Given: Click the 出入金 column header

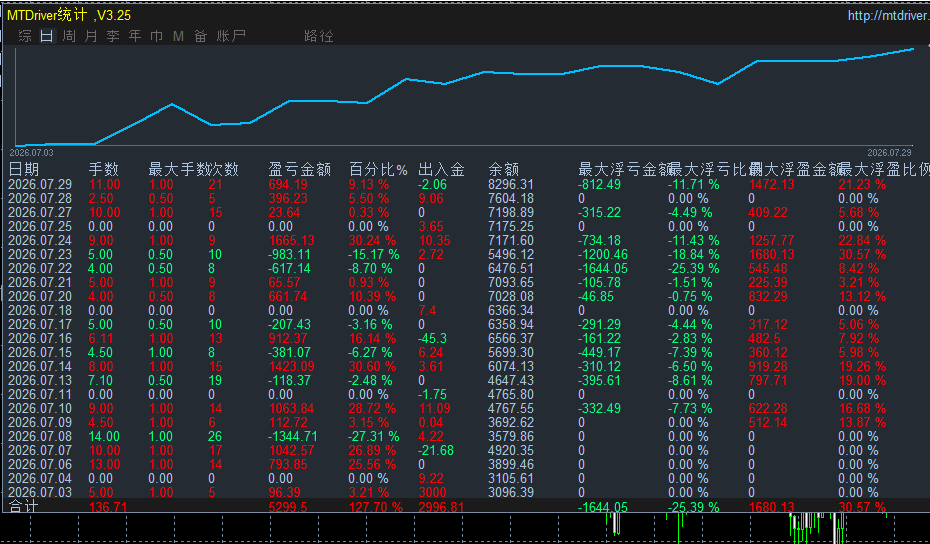Looking at the screenshot, I should pyautogui.click(x=441, y=170).
